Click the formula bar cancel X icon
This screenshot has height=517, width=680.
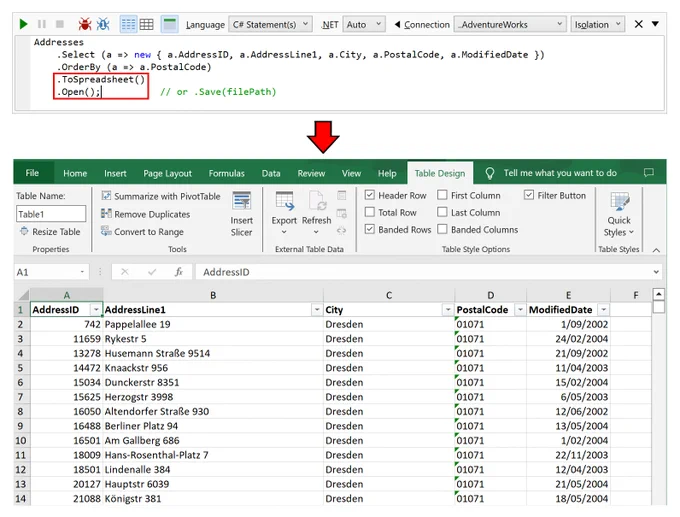point(124,272)
